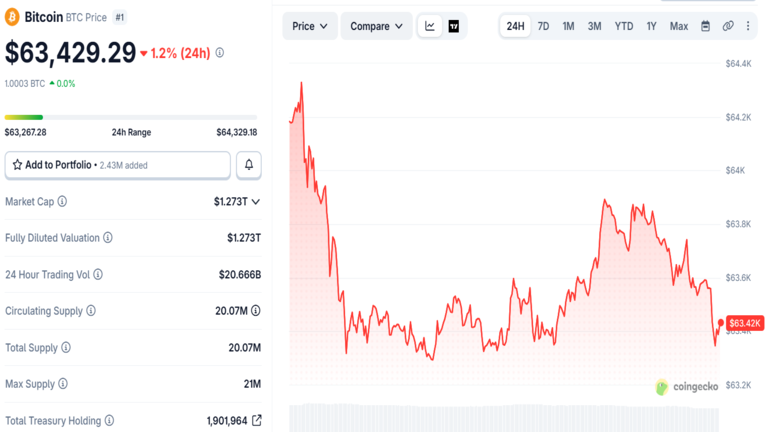Click the $20.666B trading volume value
The width and height of the screenshot is (768, 432).
click(240, 274)
